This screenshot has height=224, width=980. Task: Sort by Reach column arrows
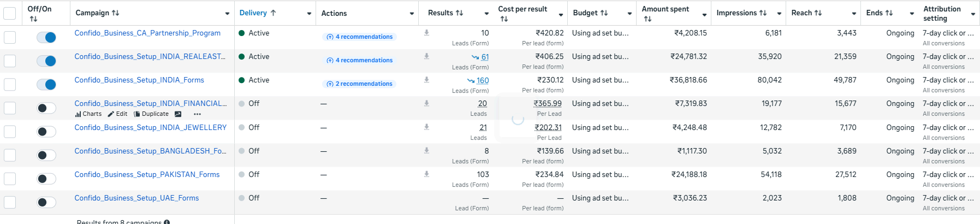tap(817, 13)
